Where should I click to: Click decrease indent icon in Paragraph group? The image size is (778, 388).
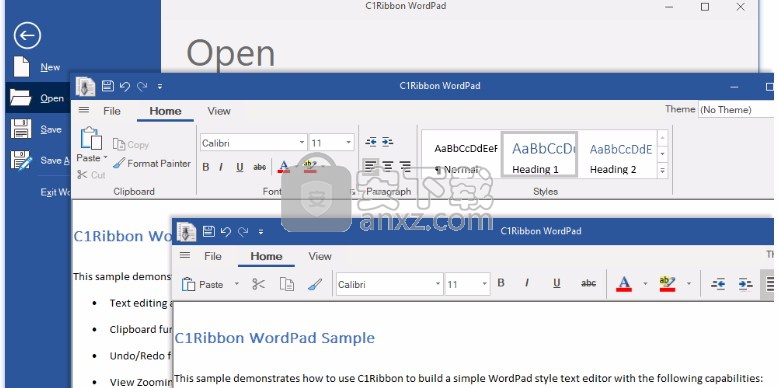[371, 142]
